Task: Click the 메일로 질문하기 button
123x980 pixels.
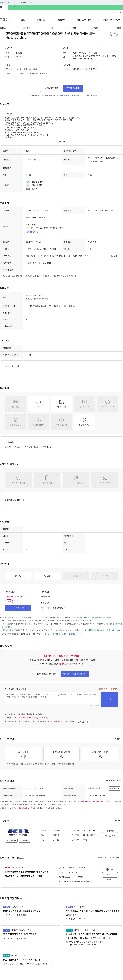Action: pos(82,722)
